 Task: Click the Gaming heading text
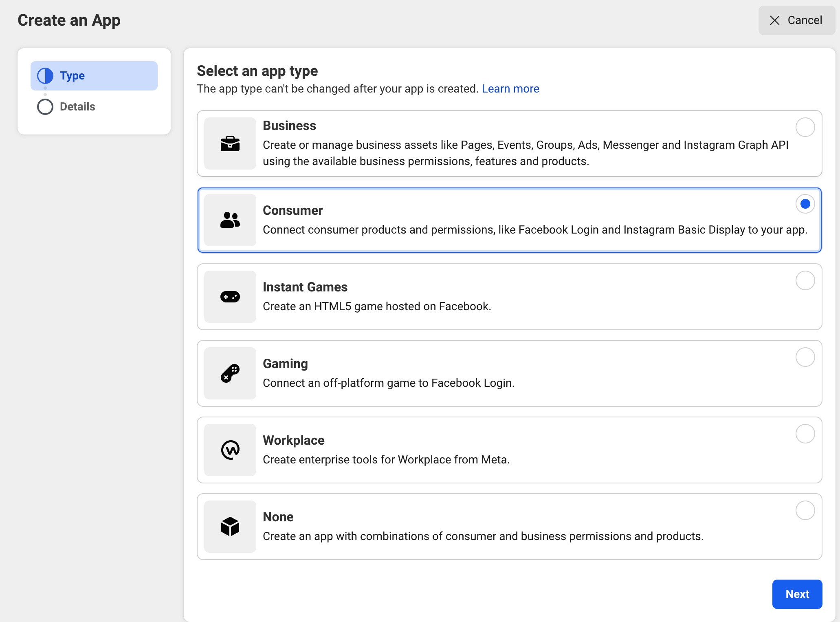285,364
